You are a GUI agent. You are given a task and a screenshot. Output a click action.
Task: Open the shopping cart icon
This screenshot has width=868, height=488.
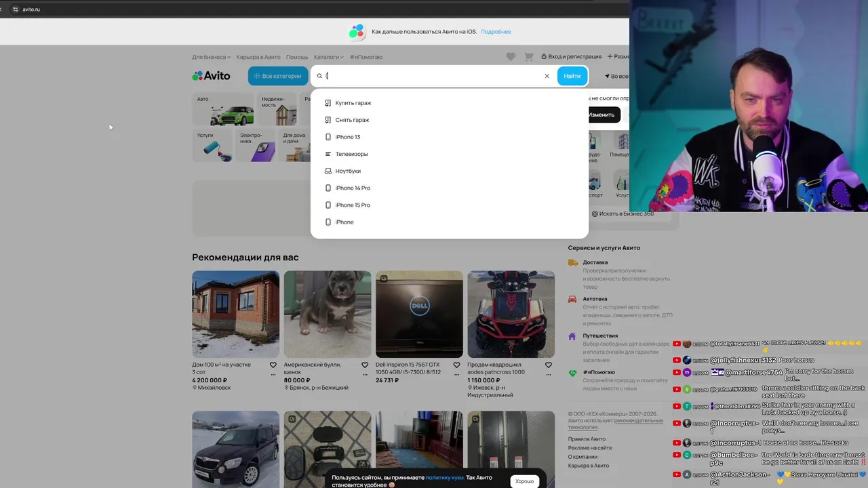pyautogui.click(x=529, y=57)
